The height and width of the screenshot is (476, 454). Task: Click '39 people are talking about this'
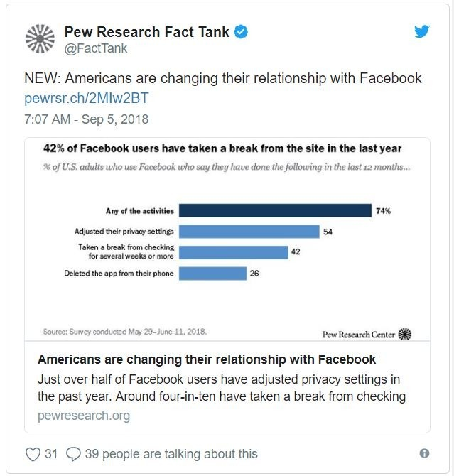click(x=171, y=454)
